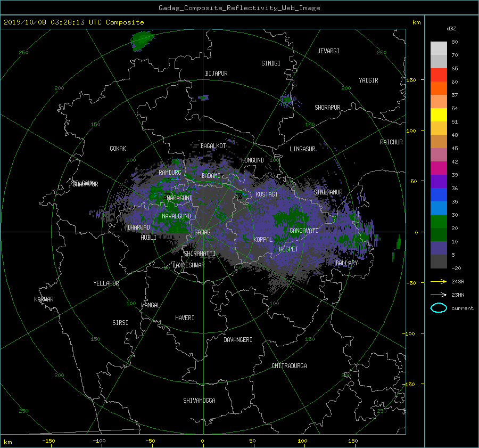Screen dimensions: 479x448
Task: Click the 'current' legend label
Action: tap(462, 308)
